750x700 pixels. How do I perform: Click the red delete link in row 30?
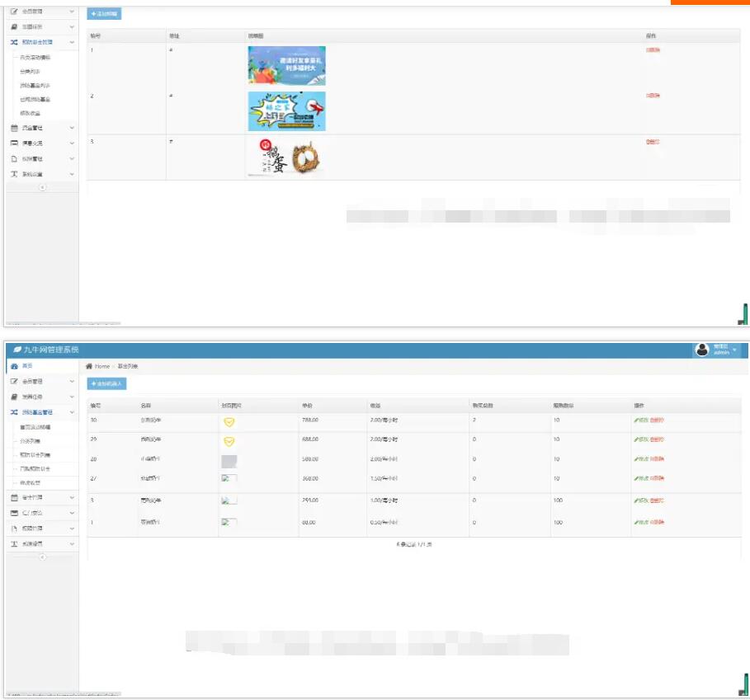click(x=656, y=420)
